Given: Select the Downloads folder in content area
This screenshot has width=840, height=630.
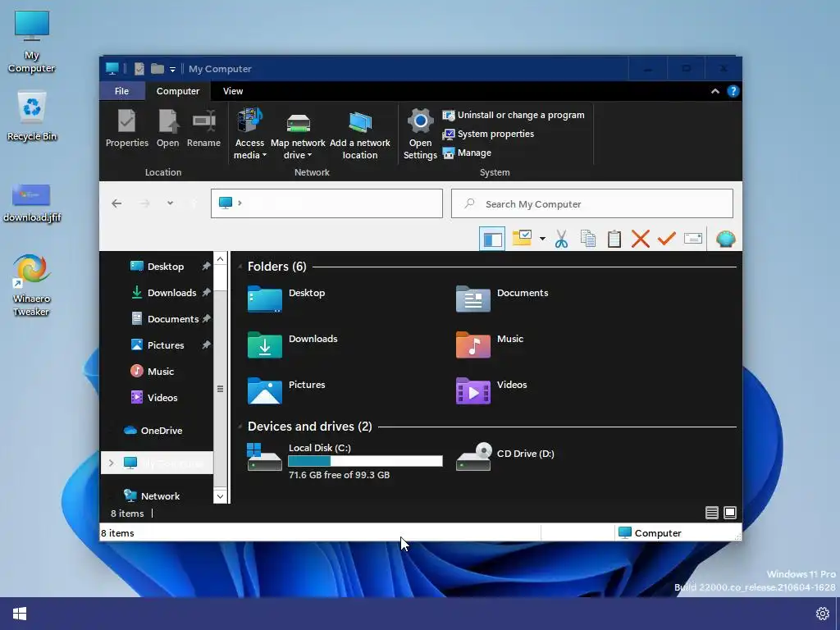Looking at the screenshot, I should [293, 345].
